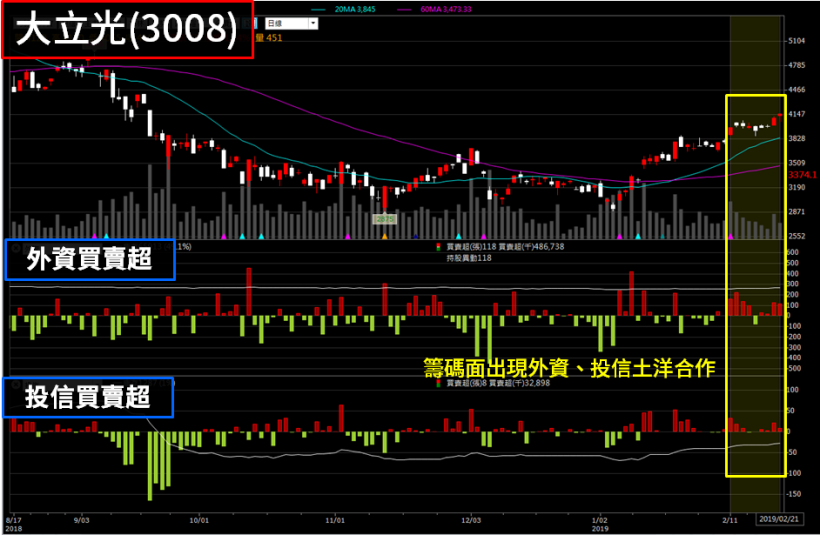Click the 買賣超(千)486,738 legend text
This screenshot has width=820, height=535.
coord(531,246)
